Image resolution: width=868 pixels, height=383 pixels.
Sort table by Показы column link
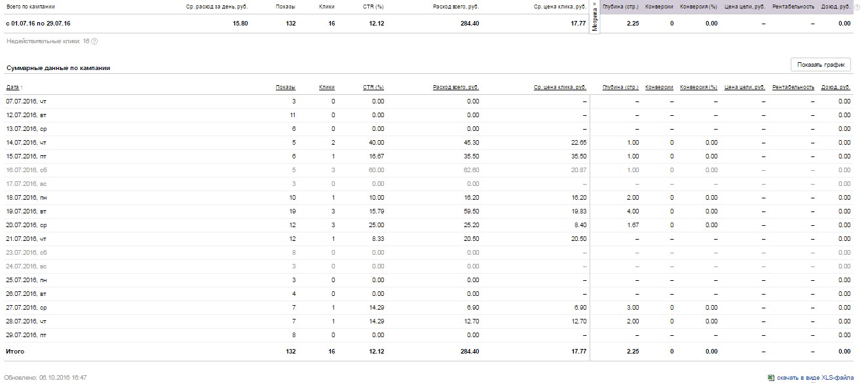(x=286, y=87)
